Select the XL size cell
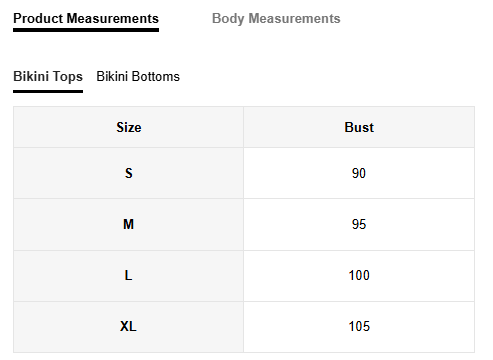493x360 pixels. pyautogui.click(x=129, y=327)
